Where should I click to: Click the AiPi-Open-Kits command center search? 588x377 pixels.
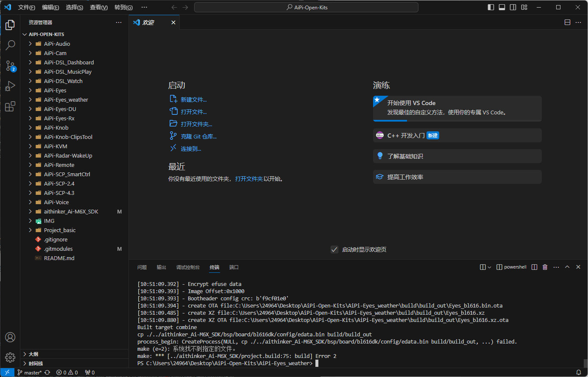click(306, 7)
